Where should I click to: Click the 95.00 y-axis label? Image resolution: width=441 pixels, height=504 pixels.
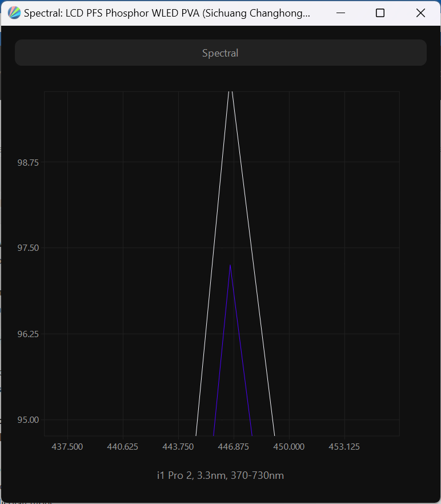(28, 420)
